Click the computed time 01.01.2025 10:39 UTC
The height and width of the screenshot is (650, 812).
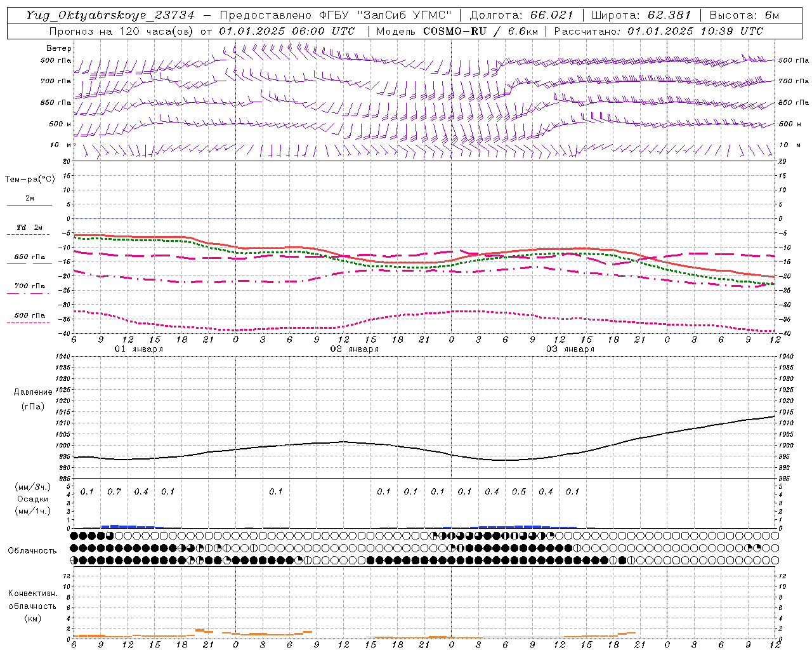click(695, 31)
